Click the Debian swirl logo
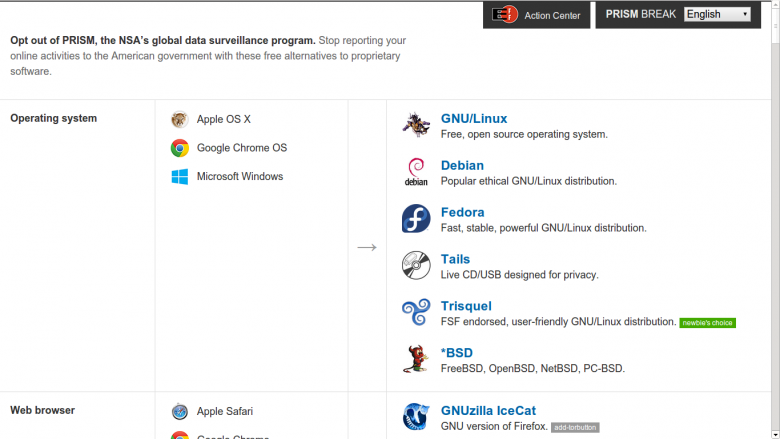Image resolution: width=780 pixels, height=439 pixels. point(416,172)
